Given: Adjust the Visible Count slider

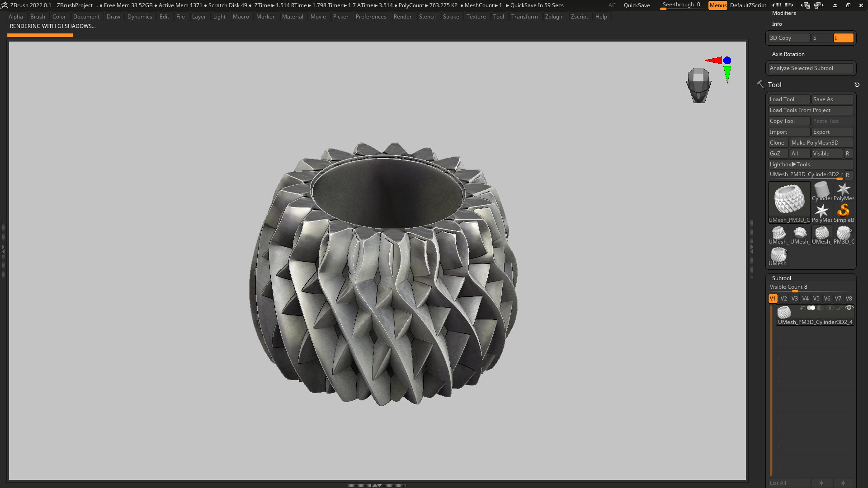Looking at the screenshot, I should [x=811, y=287].
